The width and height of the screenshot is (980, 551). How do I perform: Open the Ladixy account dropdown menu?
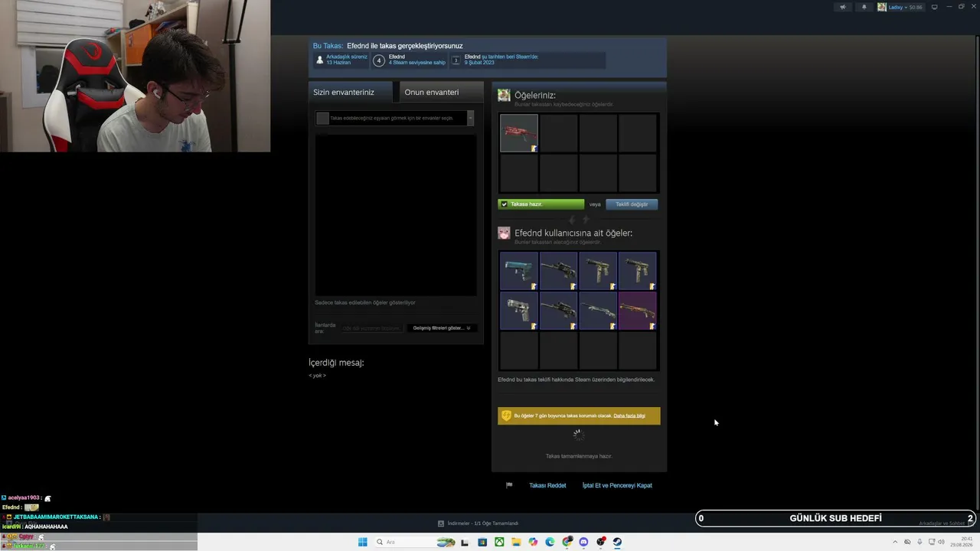coord(900,7)
